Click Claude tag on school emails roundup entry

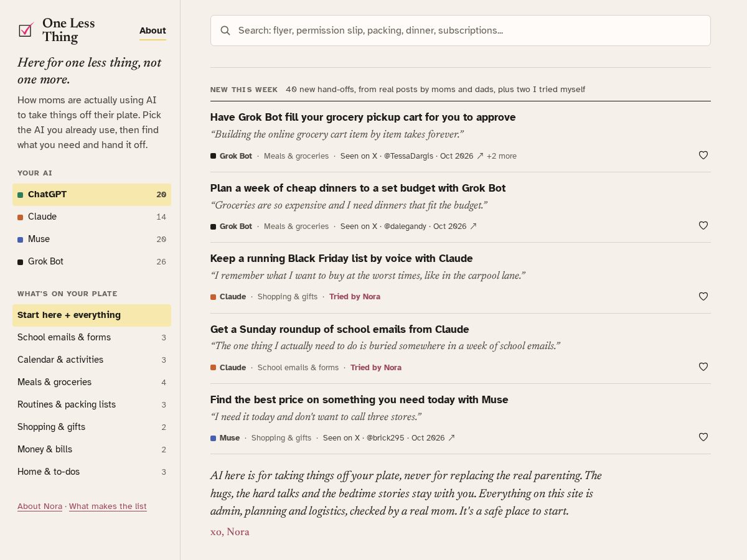pyautogui.click(x=228, y=368)
